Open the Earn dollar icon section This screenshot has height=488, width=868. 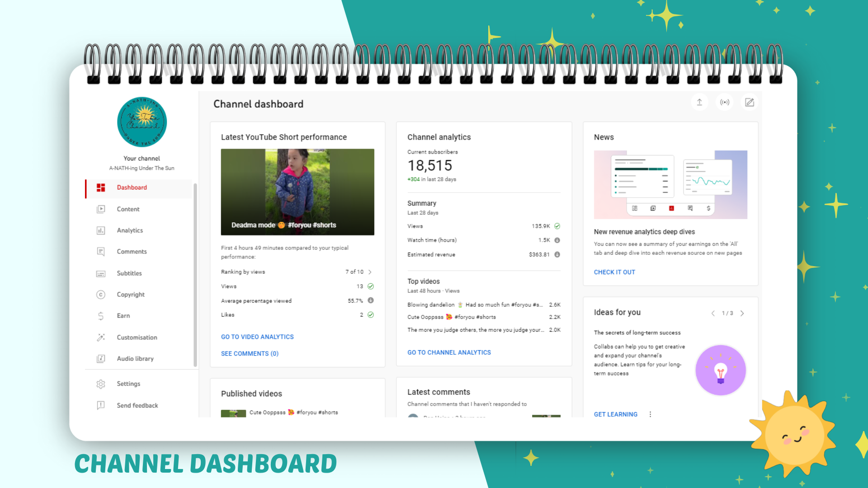(101, 316)
